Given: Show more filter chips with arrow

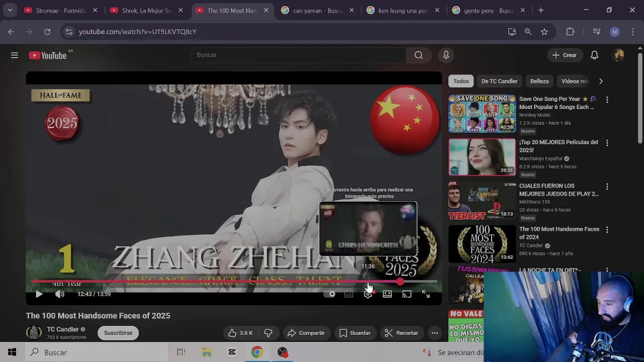Looking at the screenshot, I should click(x=601, y=81).
